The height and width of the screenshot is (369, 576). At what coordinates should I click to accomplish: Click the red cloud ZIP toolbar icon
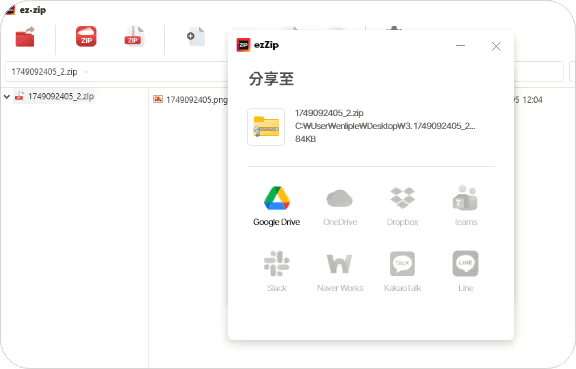(x=86, y=36)
